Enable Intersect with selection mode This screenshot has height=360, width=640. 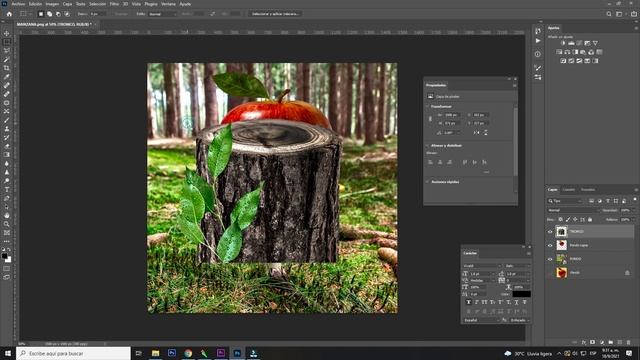pyautogui.click(x=67, y=14)
